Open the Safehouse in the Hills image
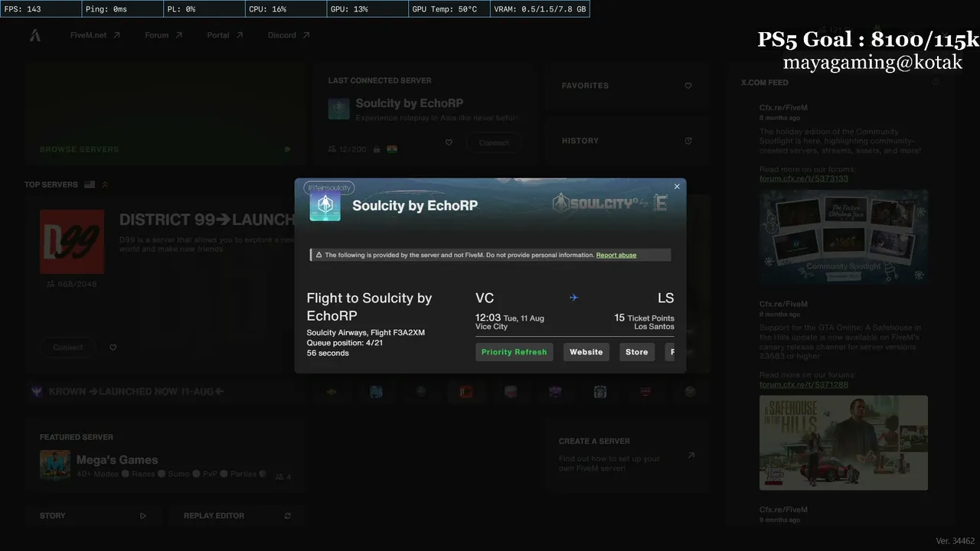The height and width of the screenshot is (551, 980). pos(844,442)
